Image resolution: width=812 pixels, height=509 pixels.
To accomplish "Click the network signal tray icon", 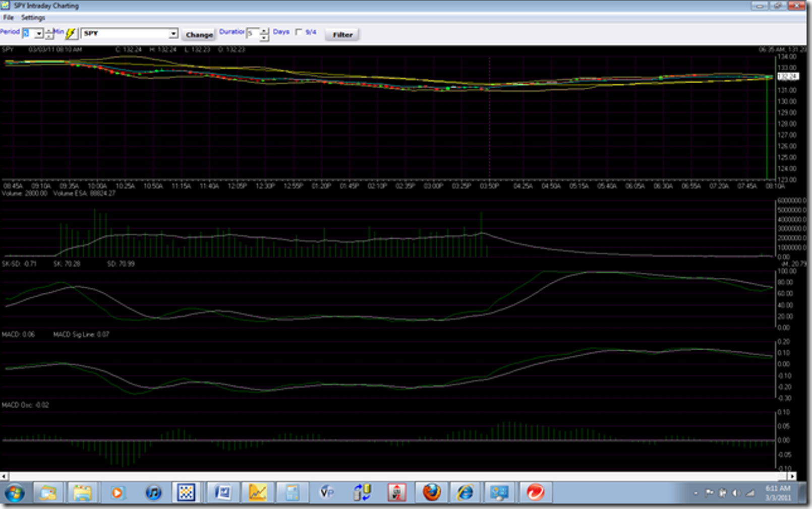I will tap(750, 493).
